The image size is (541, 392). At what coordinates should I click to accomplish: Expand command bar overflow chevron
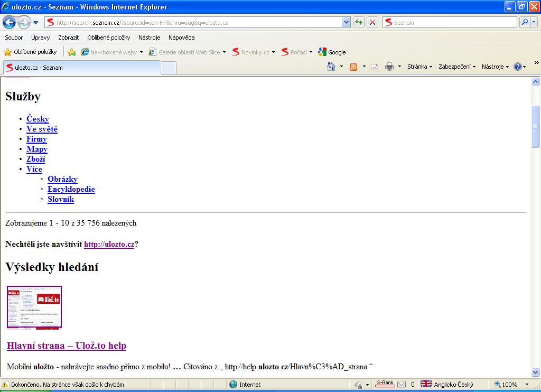[536, 63]
